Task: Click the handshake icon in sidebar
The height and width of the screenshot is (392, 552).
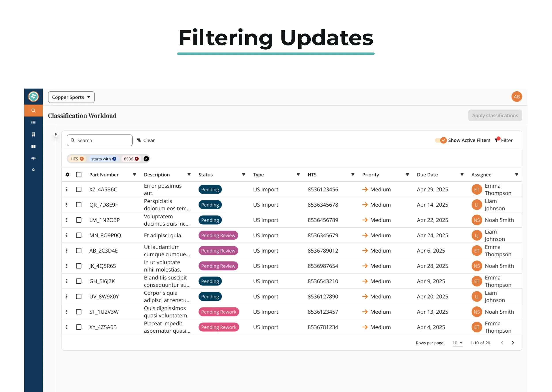Action: tap(33, 158)
